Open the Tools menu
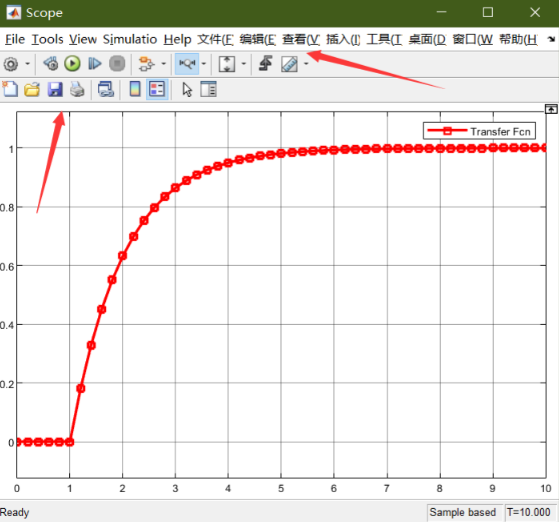Screen dimensions: 559x522 tap(47, 39)
